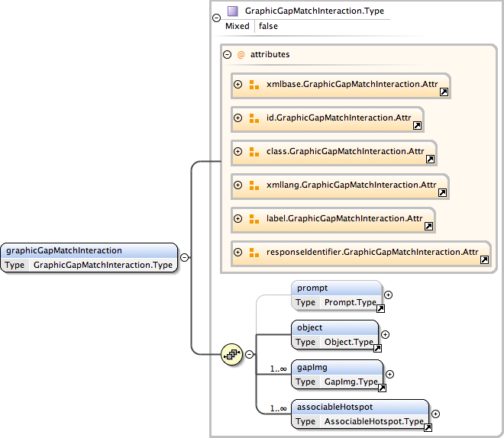This screenshot has height=438, width=504.
Task: Click the Mixed false property value
Action: click(268, 26)
